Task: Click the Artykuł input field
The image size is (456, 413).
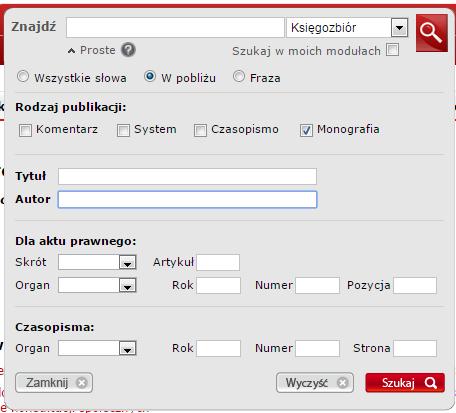Action: (218, 262)
